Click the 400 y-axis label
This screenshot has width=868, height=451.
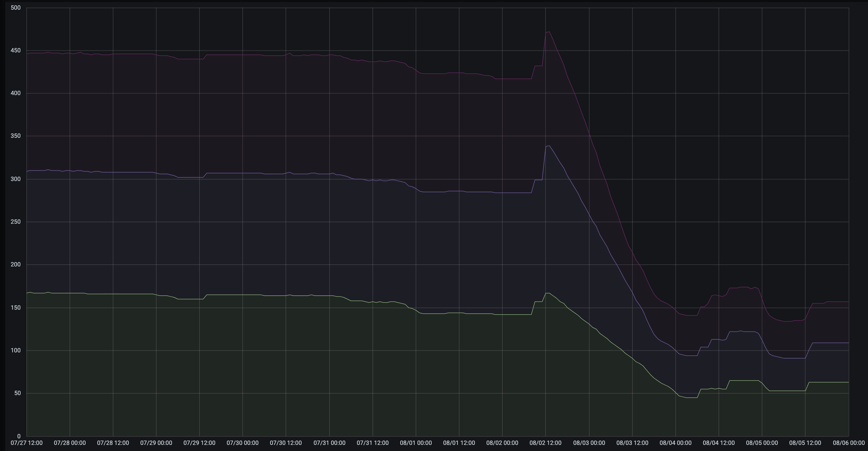(x=15, y=93)
